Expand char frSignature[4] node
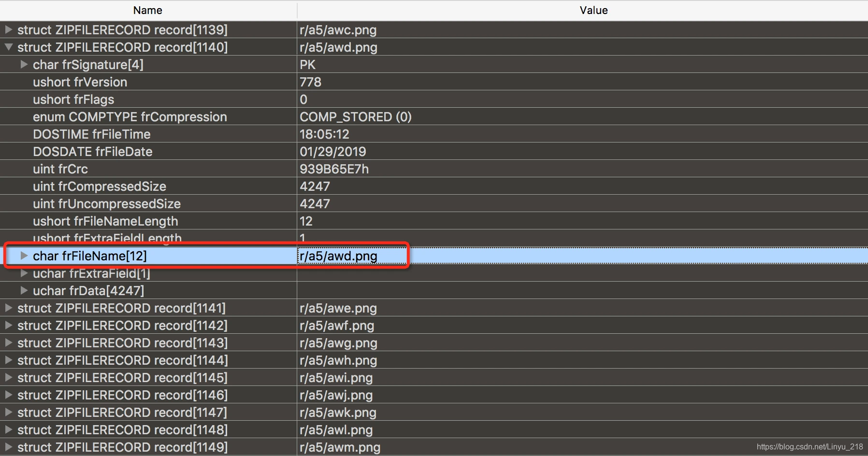The width and height of the screenshot is (868, 456). [x=24, y=64]
